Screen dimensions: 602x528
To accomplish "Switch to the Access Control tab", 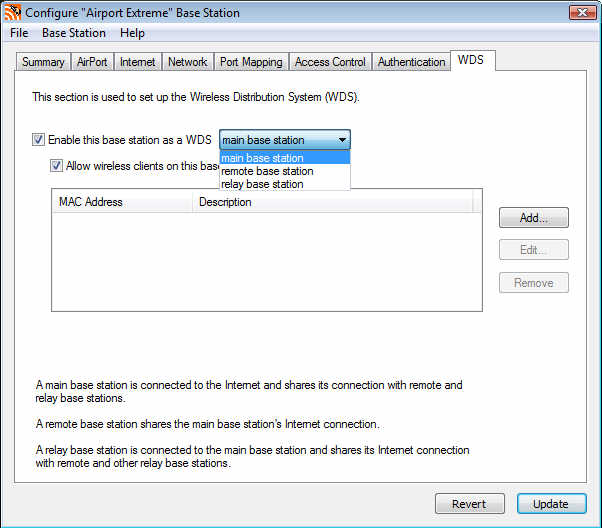I will tap(330, 62).
